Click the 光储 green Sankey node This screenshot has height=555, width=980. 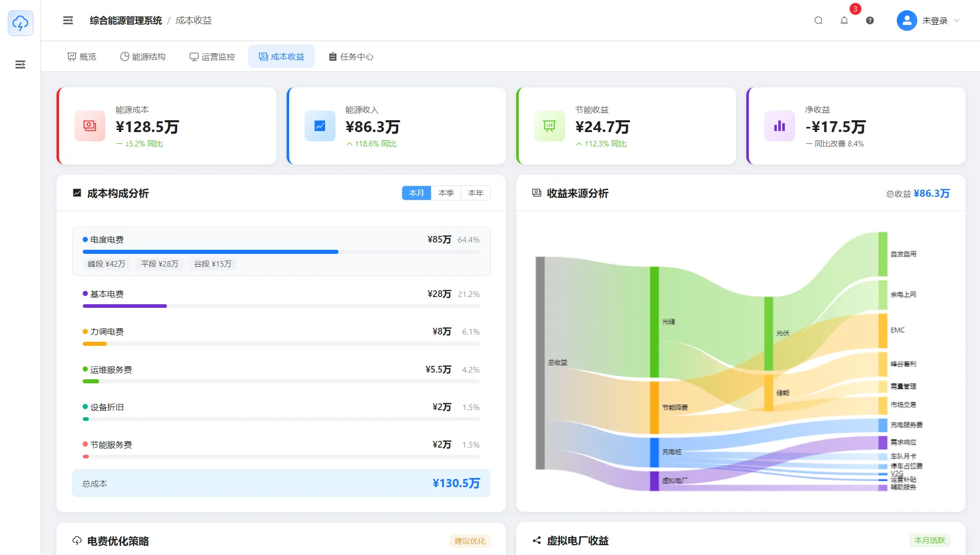(x=654, y=322)
